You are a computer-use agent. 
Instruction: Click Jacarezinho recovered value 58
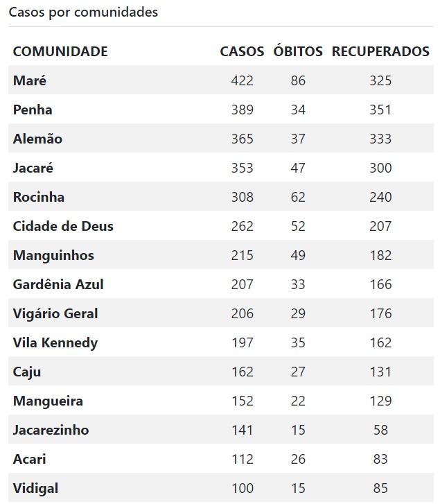(x=380, y=430)
